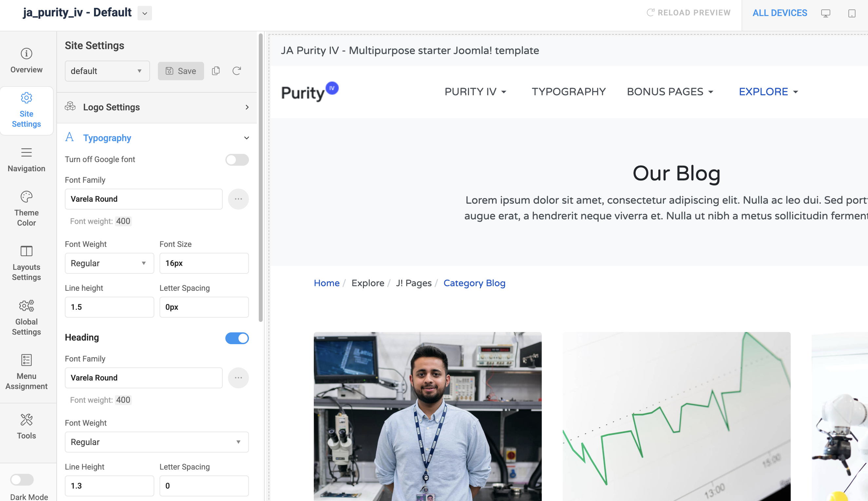Open Global Settings gears icon
868x501 pixels.
(x=26, y=306)
